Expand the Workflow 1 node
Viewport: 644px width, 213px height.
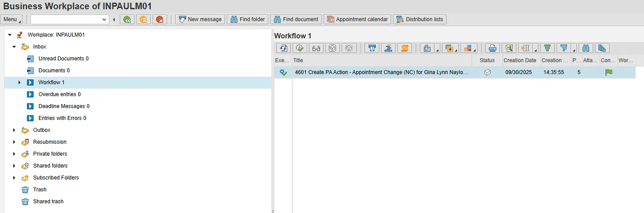tap(19, 82)
